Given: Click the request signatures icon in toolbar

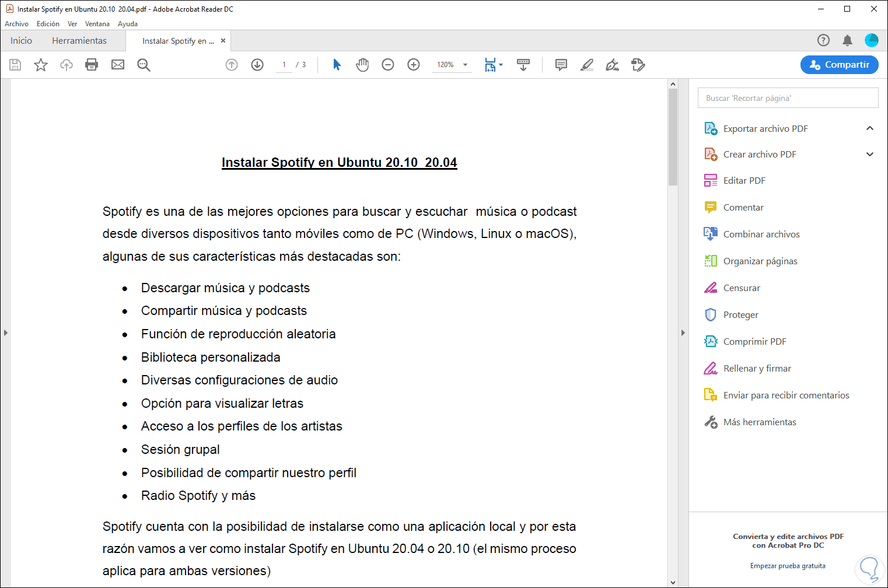Looking at the screenshot, I should pos(638,65).
